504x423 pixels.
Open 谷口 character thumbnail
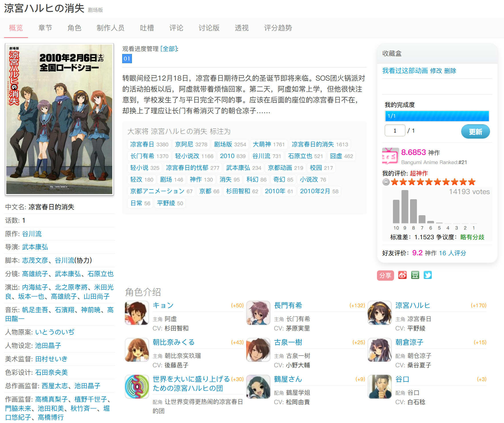[379, 387]
